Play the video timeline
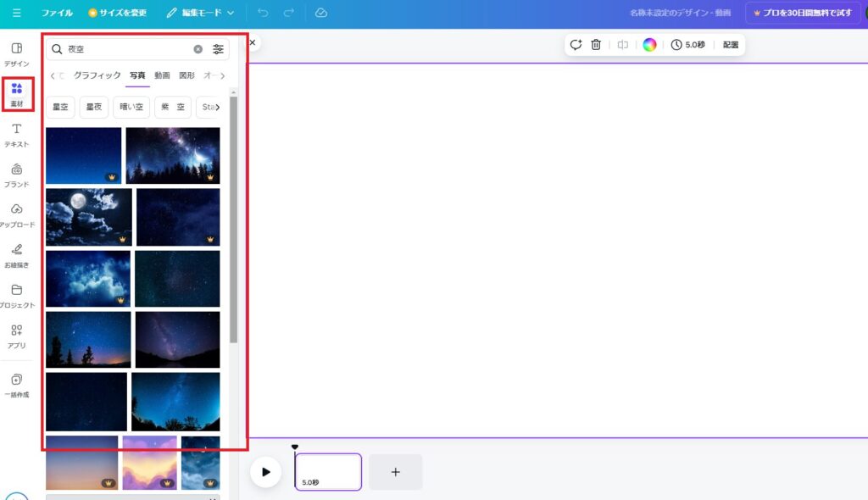868x500 pixels. pyautogui.click(x=265, y=472)
